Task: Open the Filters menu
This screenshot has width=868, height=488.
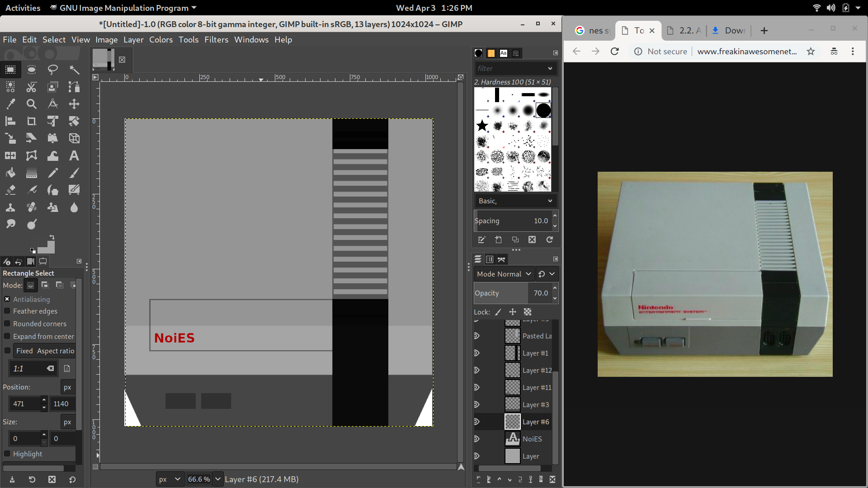Action: [x=216, y=40]
